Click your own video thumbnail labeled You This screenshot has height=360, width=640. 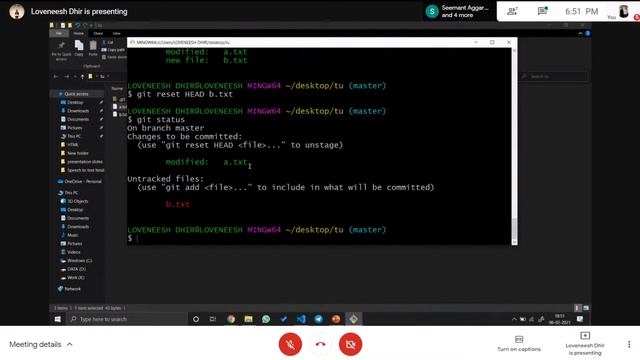pos(623,11)
